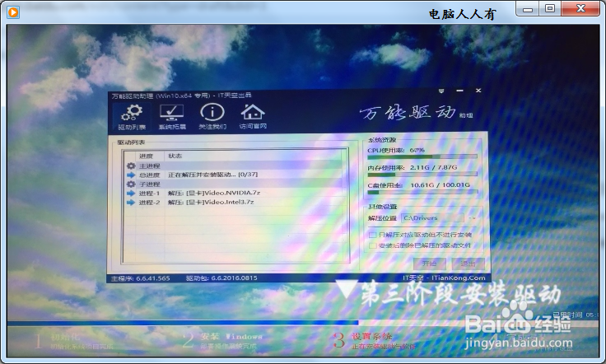Enable 安装后删除已解压的驱动文件 checkbox
This screenshot has height=364, width=606.
point(372,245)
